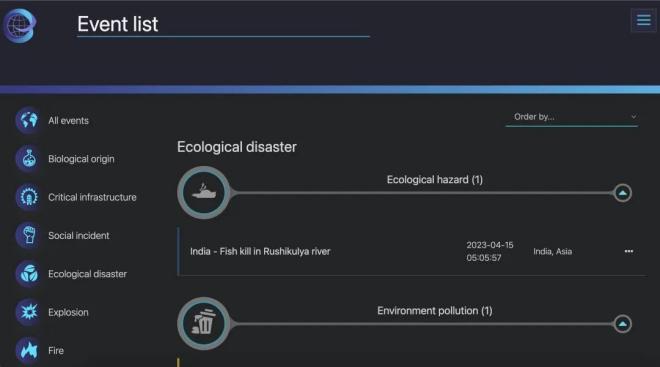Click the Ecological hazard ship icon
This screenshot has width=660, height=367.
[204, 192]
